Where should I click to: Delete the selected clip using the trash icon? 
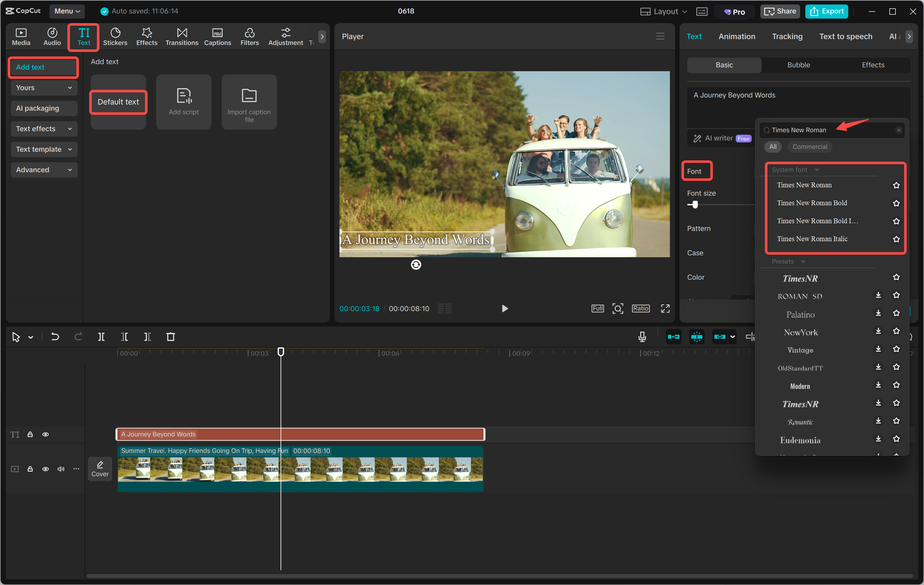(x=170, y=336)
